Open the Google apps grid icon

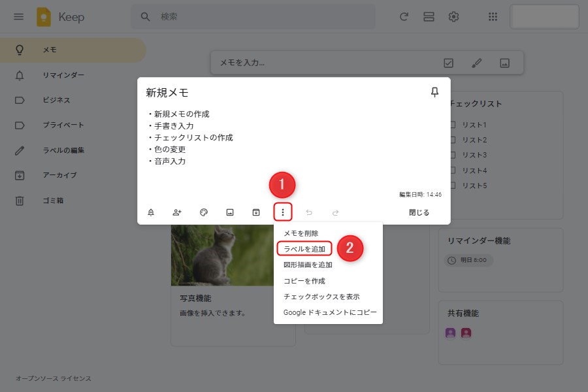pos(493,17)
